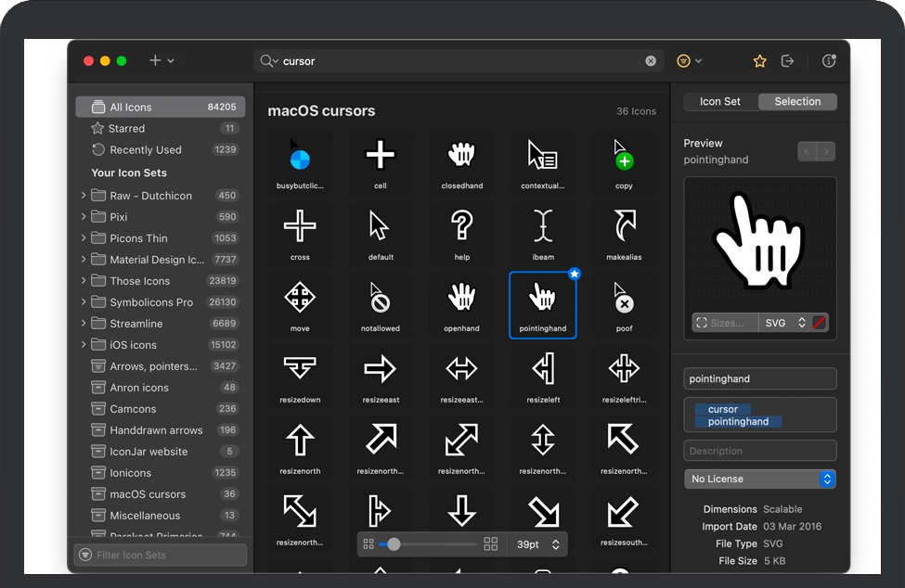Expand the Streamline icon set folder
The height and width of the screenshot is (588, 905).
pos(84,324)
